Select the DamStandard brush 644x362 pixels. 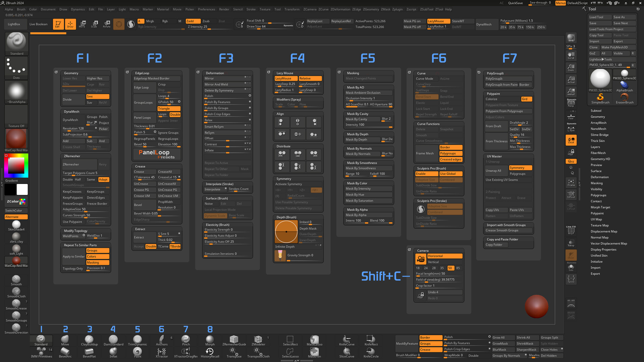113,340
